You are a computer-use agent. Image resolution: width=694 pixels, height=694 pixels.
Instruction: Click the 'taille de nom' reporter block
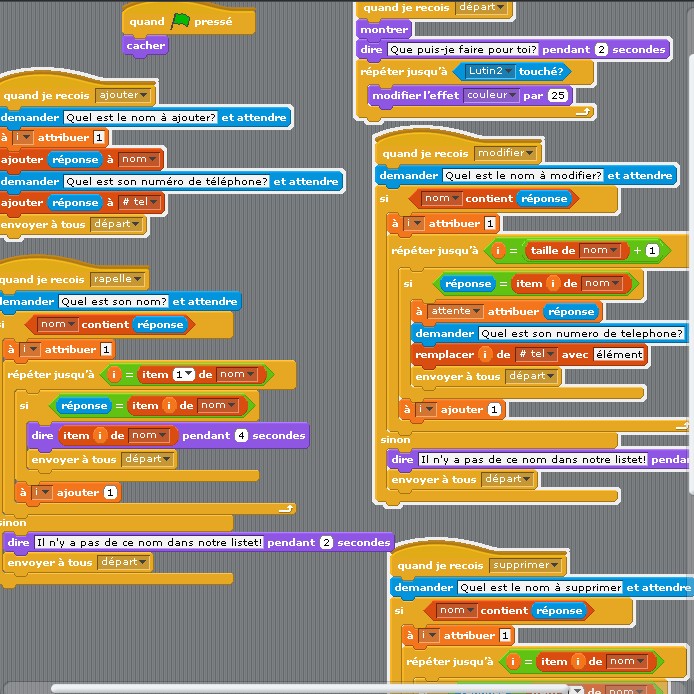(575, 251)
